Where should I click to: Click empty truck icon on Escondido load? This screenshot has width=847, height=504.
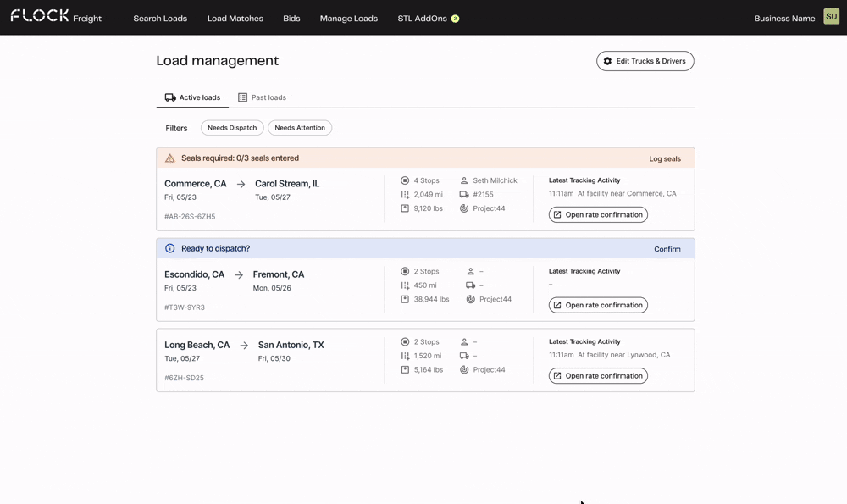pyautogui.click(x=470, y=285)
